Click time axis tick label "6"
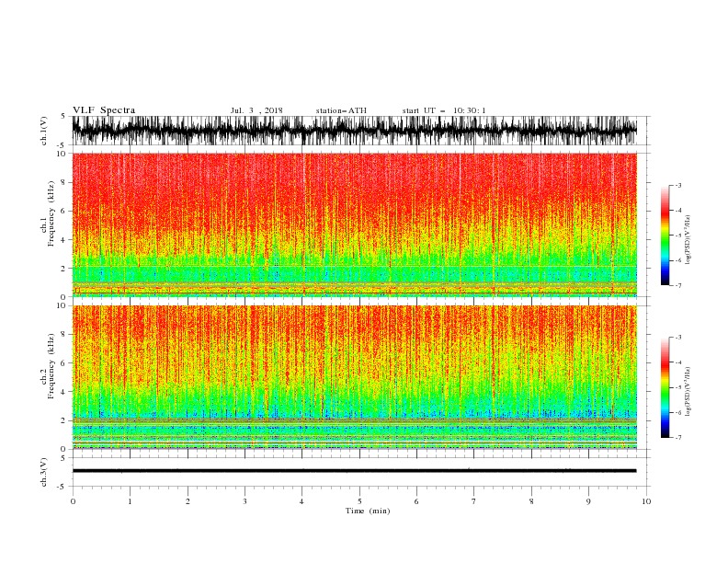Image resolution: width=728 pixels, height=563 pixels. tap(416, 501)
